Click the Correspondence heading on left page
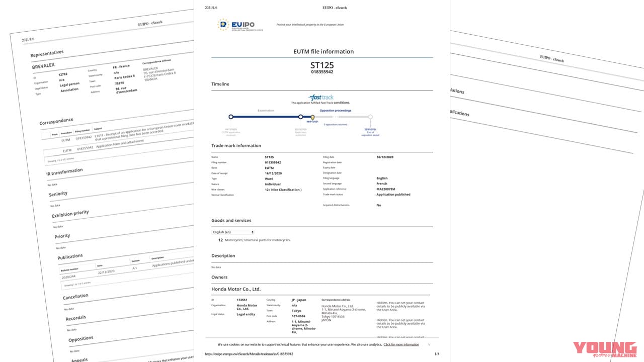This screenshot has width=644, height=362. tap(56, 121)
